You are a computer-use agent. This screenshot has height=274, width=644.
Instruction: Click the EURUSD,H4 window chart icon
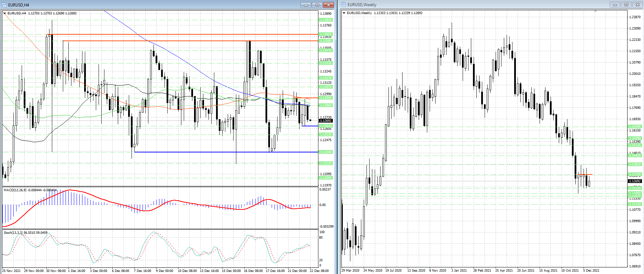tap(4, 5)
